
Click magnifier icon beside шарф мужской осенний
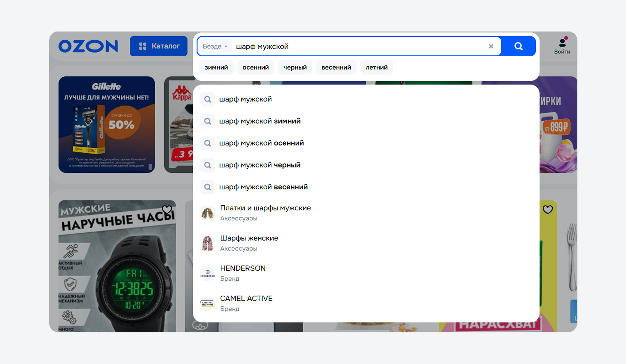207,143
